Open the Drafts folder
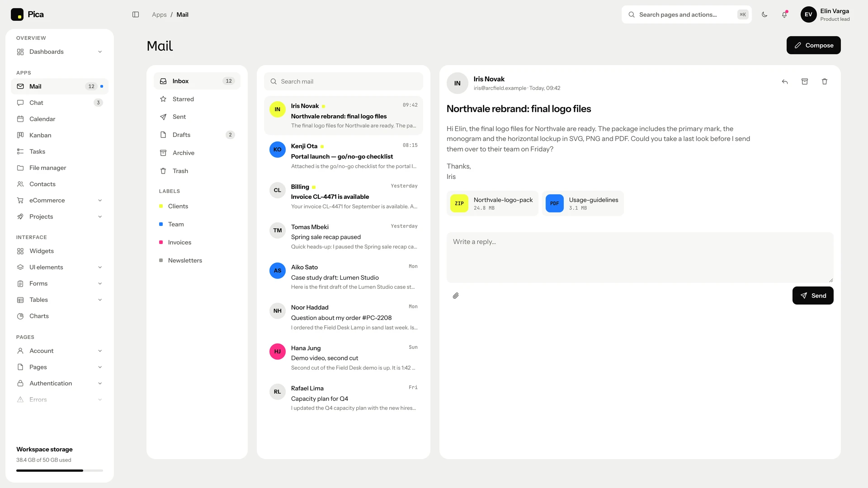 coord(197,135)
